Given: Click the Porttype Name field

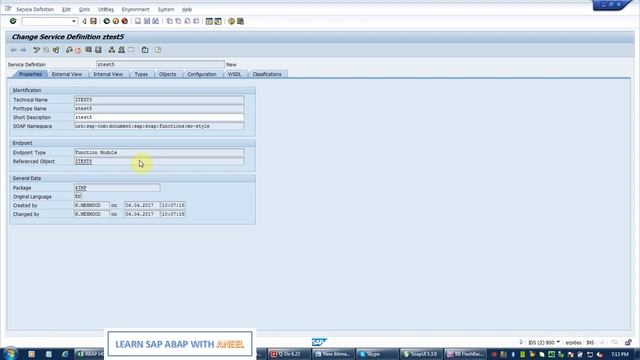Looking at the screenshot, I should point(159,109).
